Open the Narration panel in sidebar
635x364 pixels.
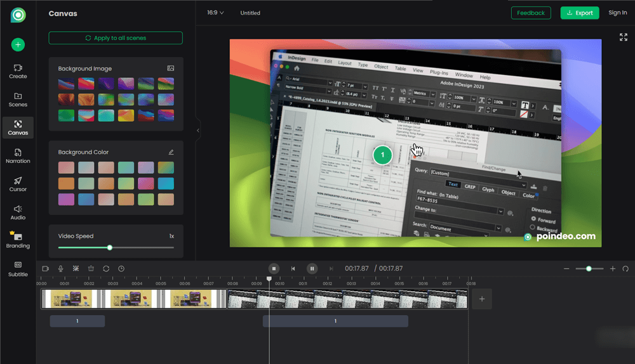(18, 155)
